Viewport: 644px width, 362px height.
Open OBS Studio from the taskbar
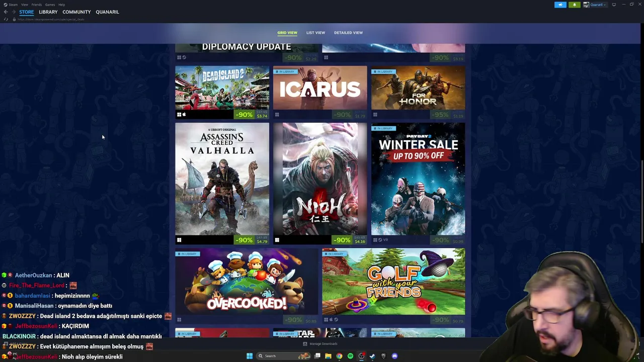[x=361, y=356]
